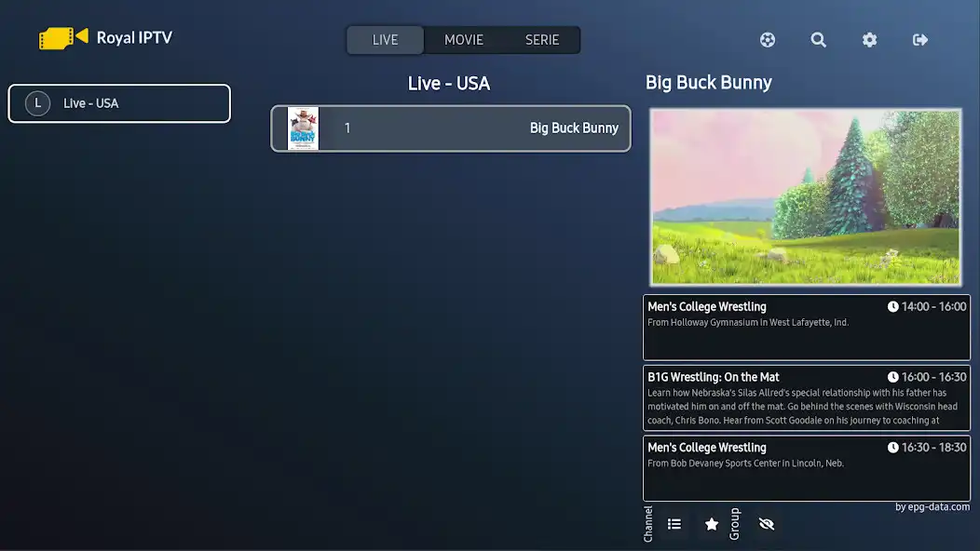Expand the 16:30 Men's College Wrestling entry
The height and width of the screenshot is (551, 980).
(807, 469)
